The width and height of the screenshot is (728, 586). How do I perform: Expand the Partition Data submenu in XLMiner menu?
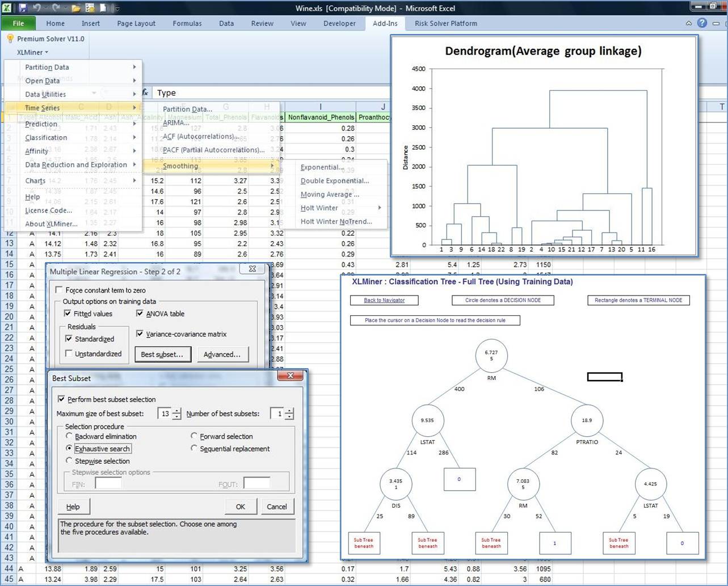pos(73,67)
